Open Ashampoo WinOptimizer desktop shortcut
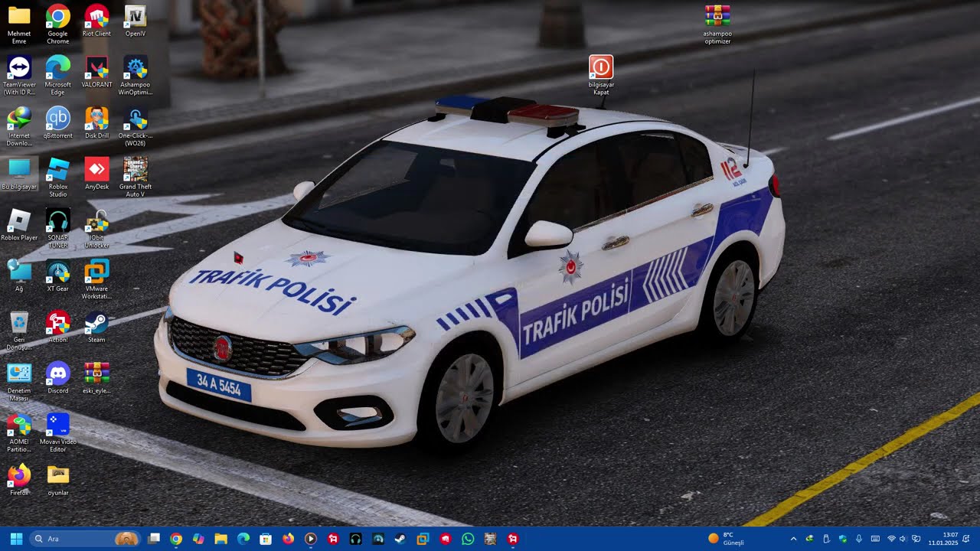The image size is (980, 551). (x=136, y=76)
